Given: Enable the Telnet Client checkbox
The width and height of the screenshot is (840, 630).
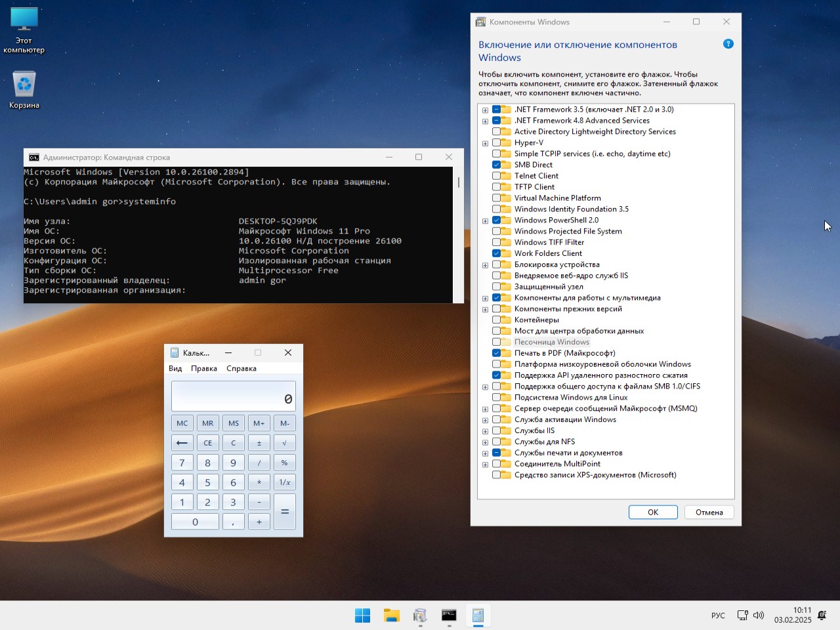Looking at the screenshot, I should click(497, 176).
